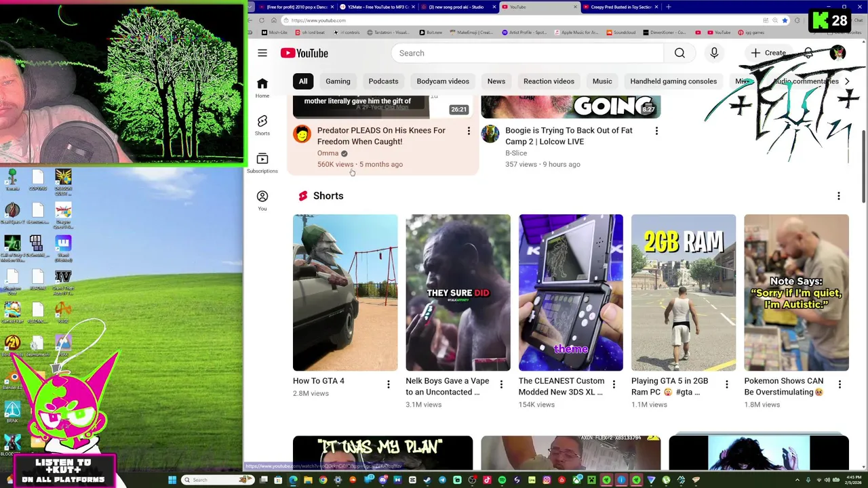Play the Nelk Boys vape short thumbnail

458,293
